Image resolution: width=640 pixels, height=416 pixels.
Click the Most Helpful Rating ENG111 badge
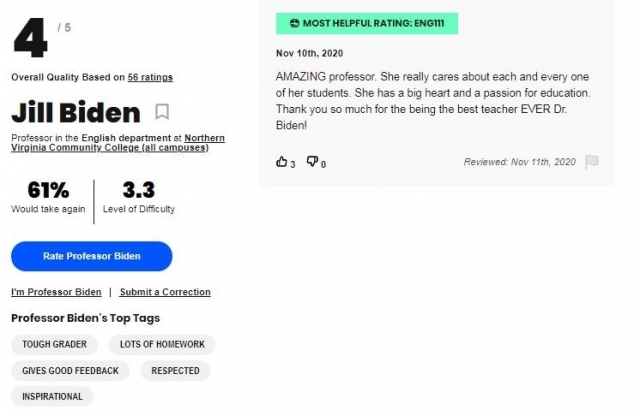click(367, 23)
